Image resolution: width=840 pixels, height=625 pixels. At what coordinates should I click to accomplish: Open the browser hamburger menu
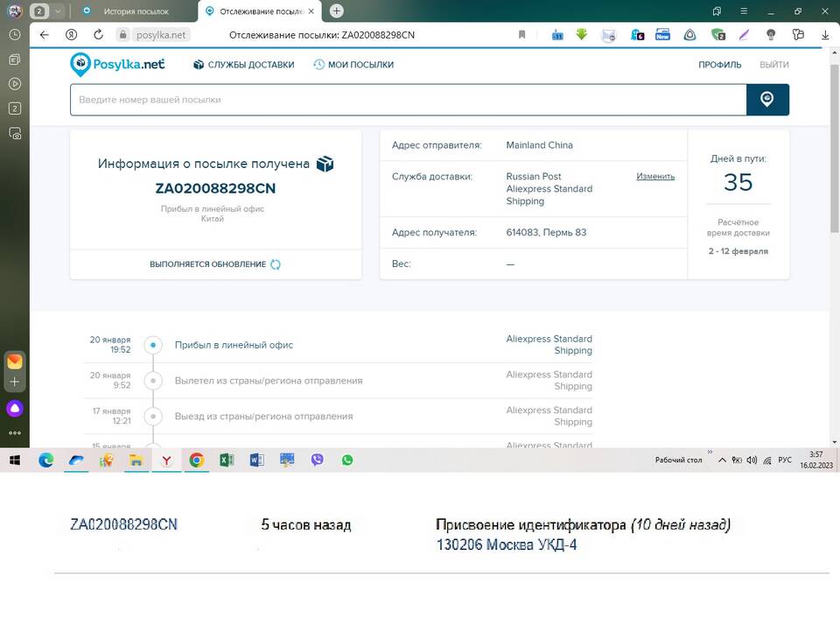[x=744, y=11]
